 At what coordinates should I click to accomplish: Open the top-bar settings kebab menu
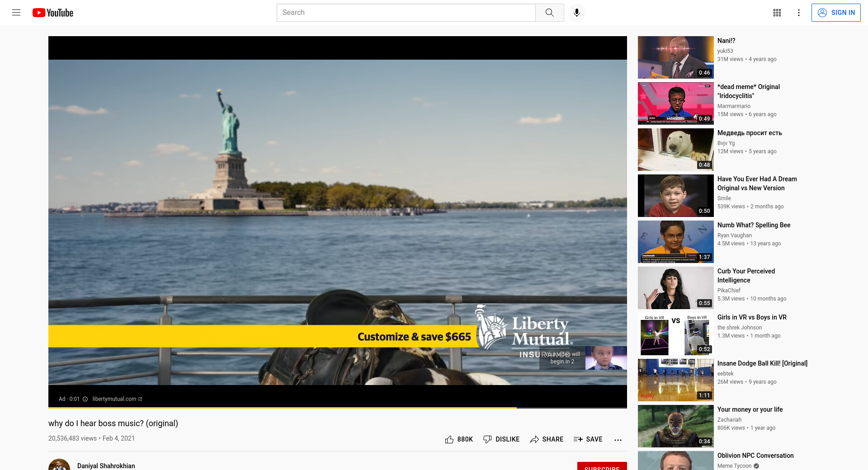click(x=799, y=13)
